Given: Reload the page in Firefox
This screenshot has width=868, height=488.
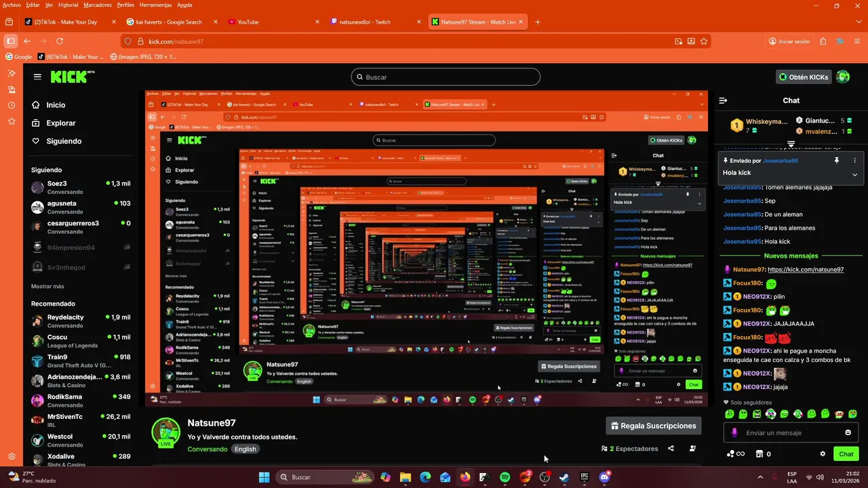Looking at the screenshot, I should (61, 41).
